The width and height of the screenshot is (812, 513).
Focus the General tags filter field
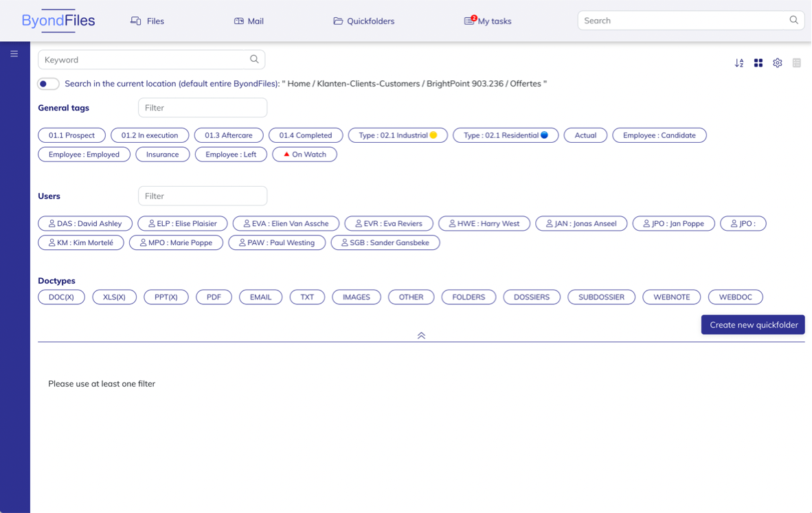pos(203,108)
